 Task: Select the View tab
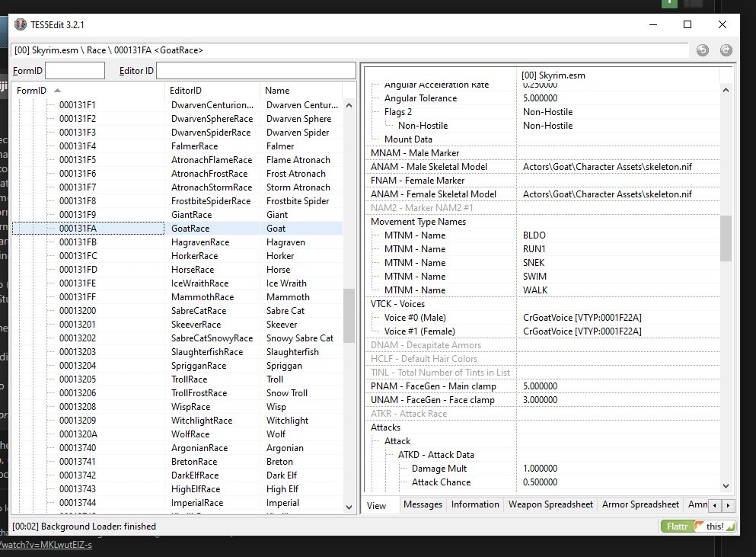click(377, 505)
